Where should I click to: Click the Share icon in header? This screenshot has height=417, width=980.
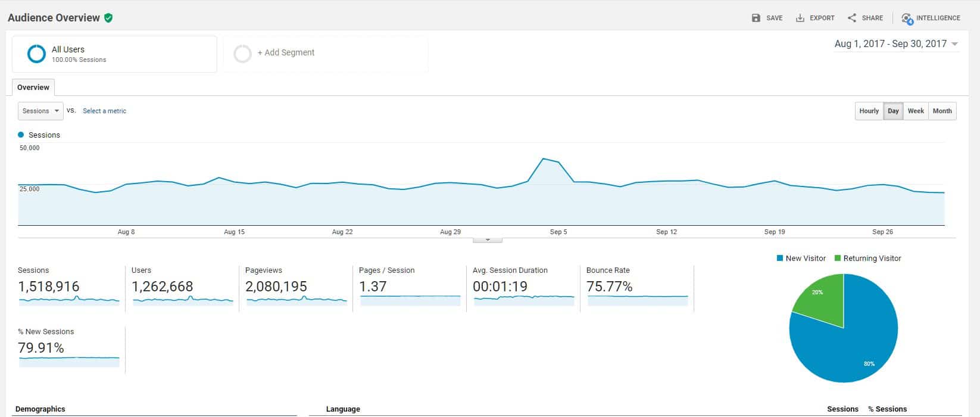pos(852,18)
